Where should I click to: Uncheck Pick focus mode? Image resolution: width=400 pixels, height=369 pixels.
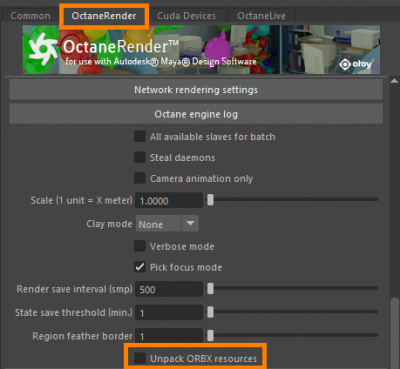click(x=140, y=267)
